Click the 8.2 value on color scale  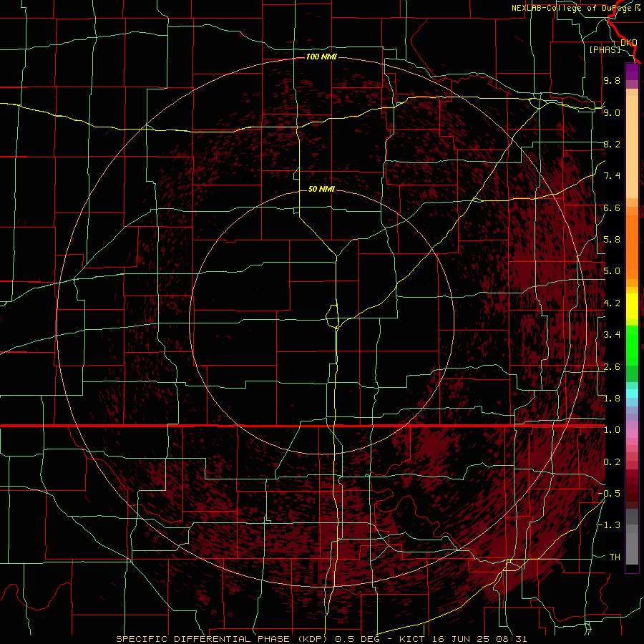[612, 144]
